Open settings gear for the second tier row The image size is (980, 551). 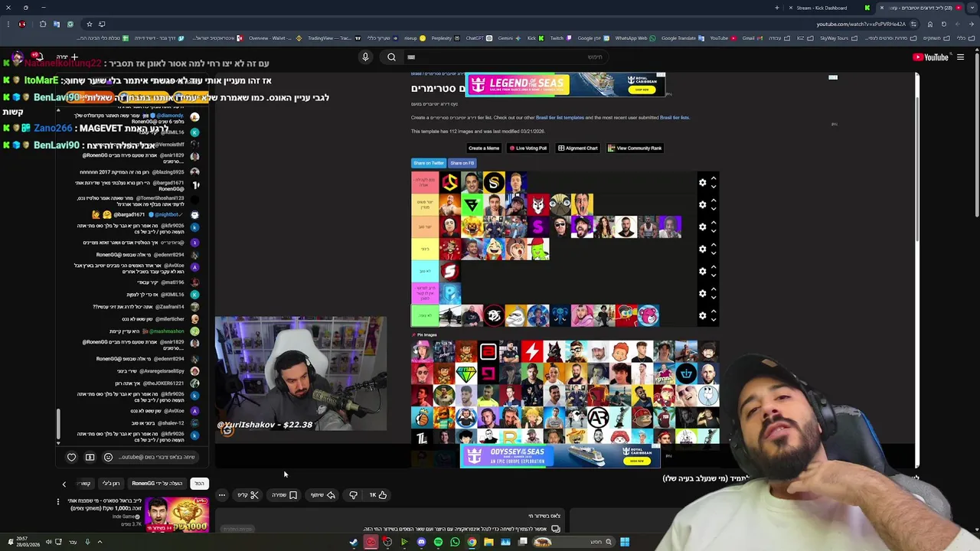tap(702, 204)
